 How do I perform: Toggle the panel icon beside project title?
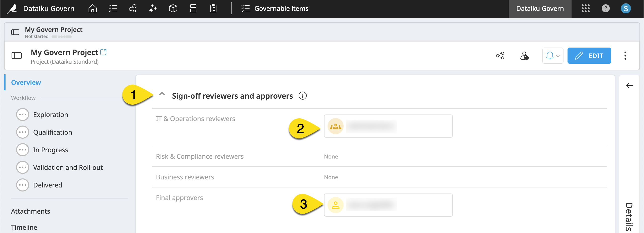click(x=17, y=56)
